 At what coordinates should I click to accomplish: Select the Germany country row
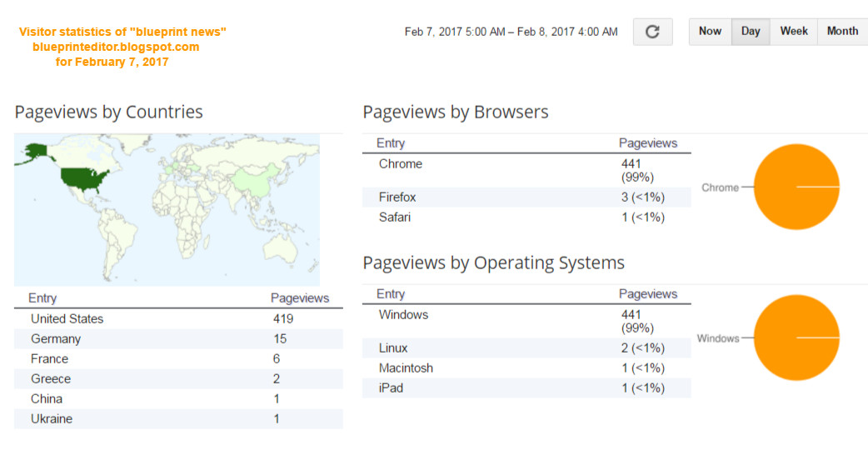(178, 339)
